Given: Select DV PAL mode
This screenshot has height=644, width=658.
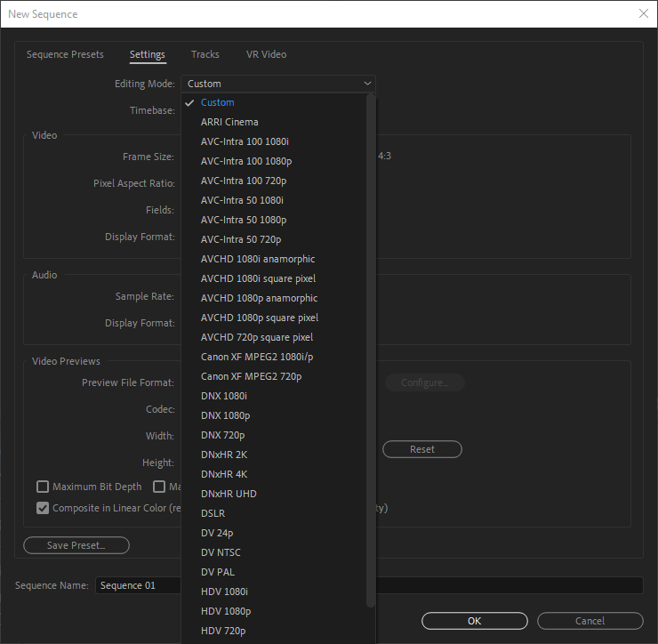Looking at the screenshot, I should point(274,572).
